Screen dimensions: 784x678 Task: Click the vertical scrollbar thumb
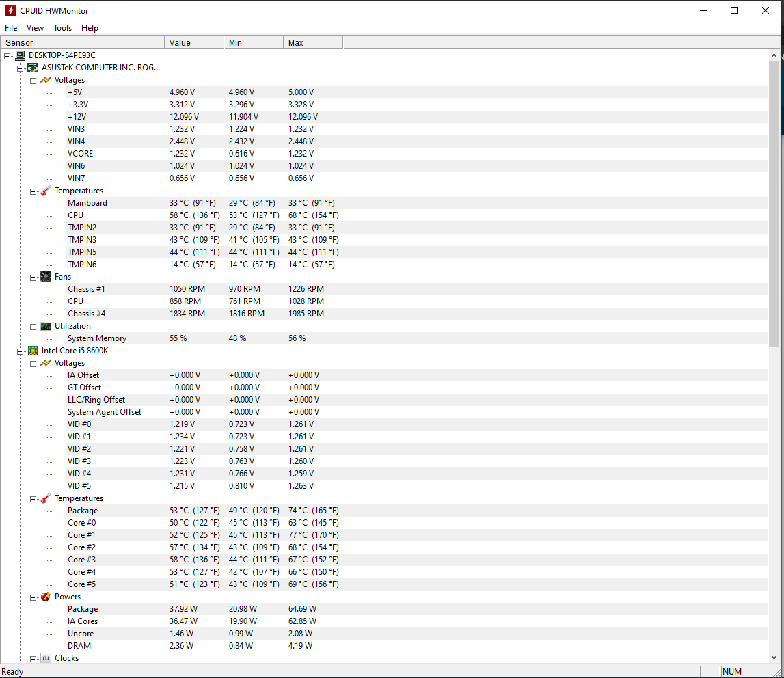tap(774, 204)
